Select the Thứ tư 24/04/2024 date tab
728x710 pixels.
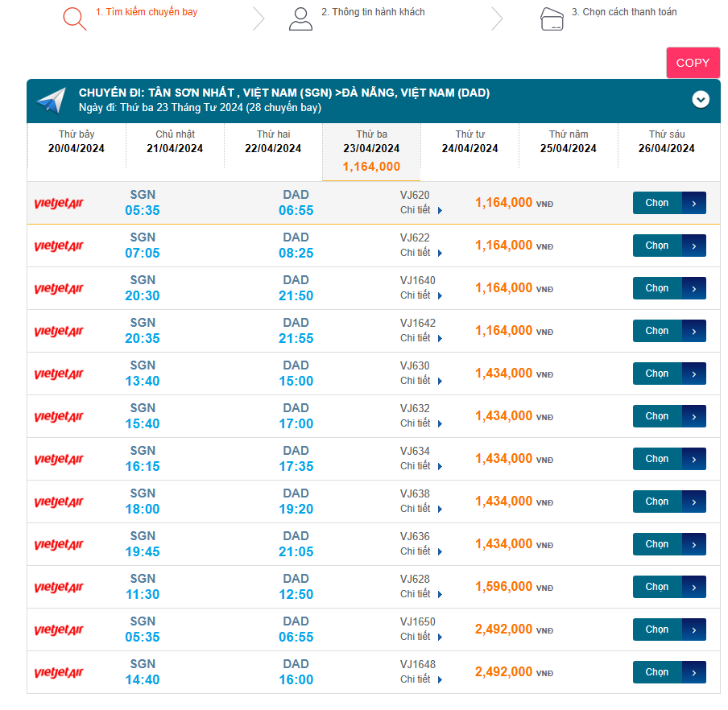[x=469, y=142]
